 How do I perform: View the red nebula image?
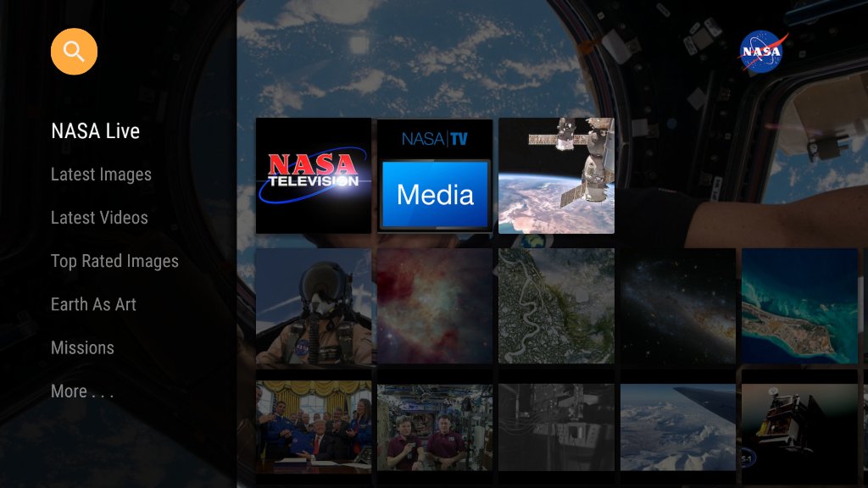coord(435,306)
